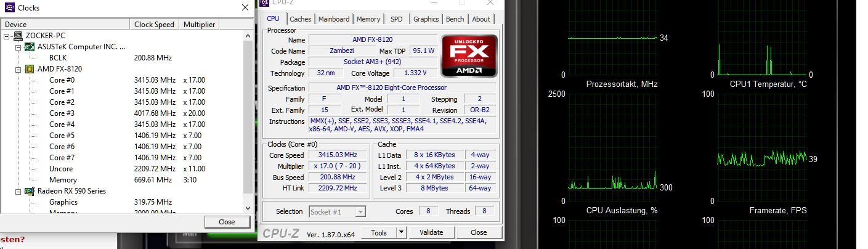Sort by the Clock Speed column header
868x249 pixels.
154,25
